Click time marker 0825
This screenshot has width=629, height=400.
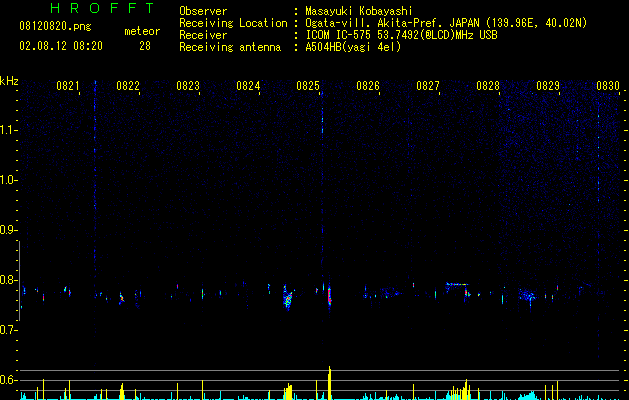[x=308, y=86]
